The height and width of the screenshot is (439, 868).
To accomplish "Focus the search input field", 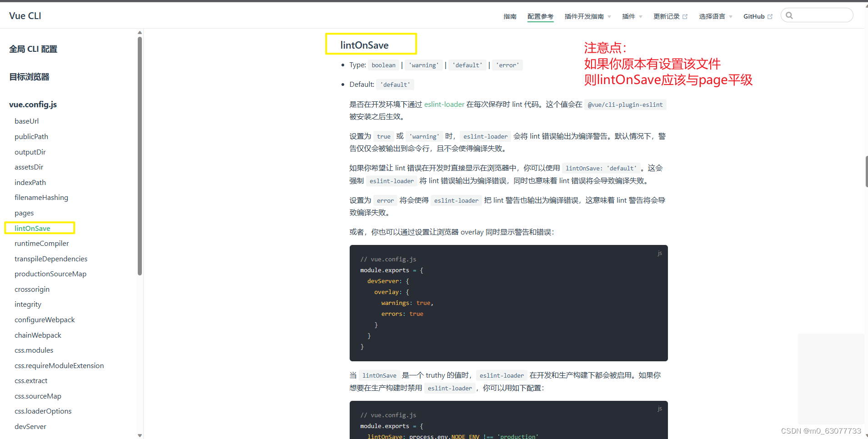I will click(x=817, y=15).
